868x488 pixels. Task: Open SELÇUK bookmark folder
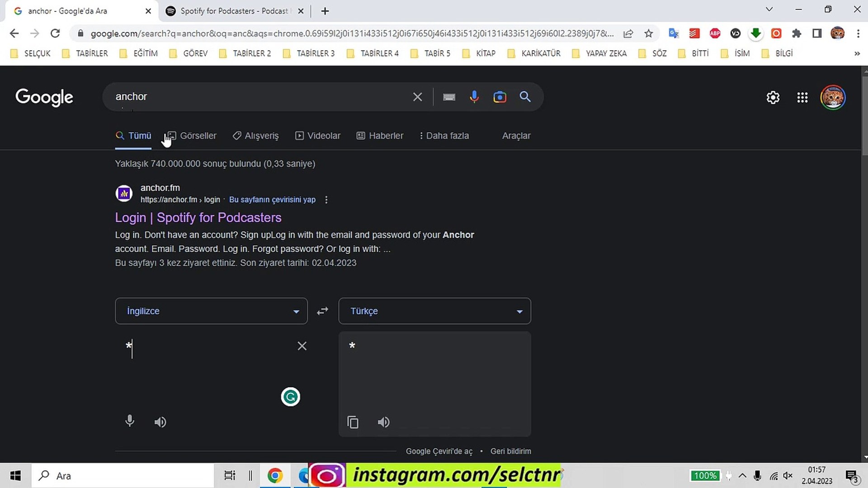[30, 53]
